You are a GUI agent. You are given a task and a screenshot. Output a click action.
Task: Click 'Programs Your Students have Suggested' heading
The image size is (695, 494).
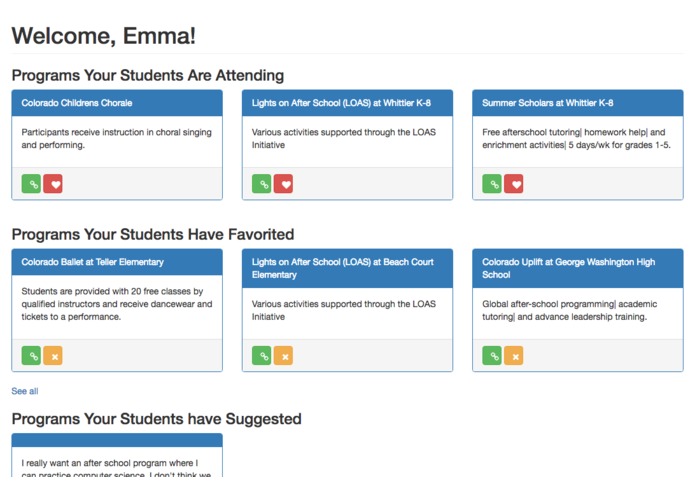click(156, 419)
